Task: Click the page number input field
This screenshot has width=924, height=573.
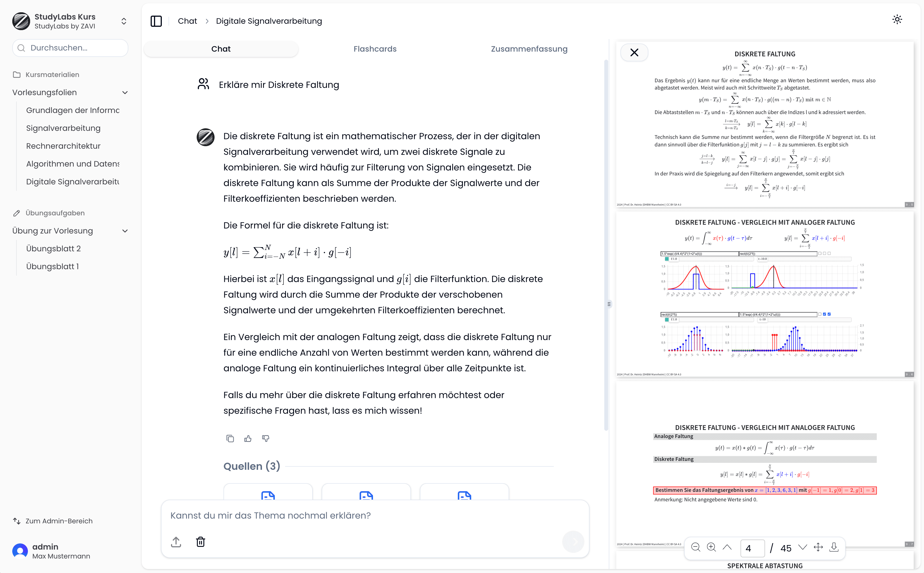Action: pos(753,548)
